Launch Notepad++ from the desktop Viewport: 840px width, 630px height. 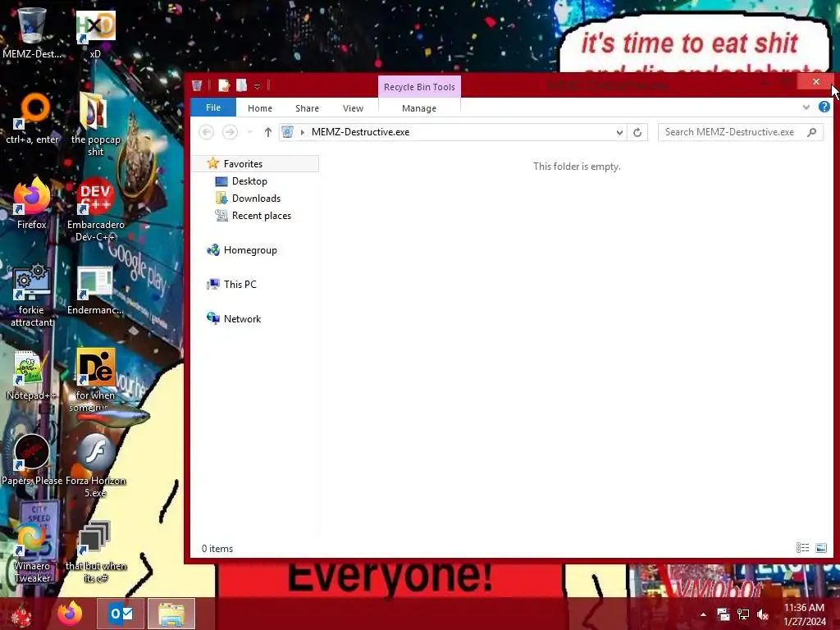coord(32,375)
